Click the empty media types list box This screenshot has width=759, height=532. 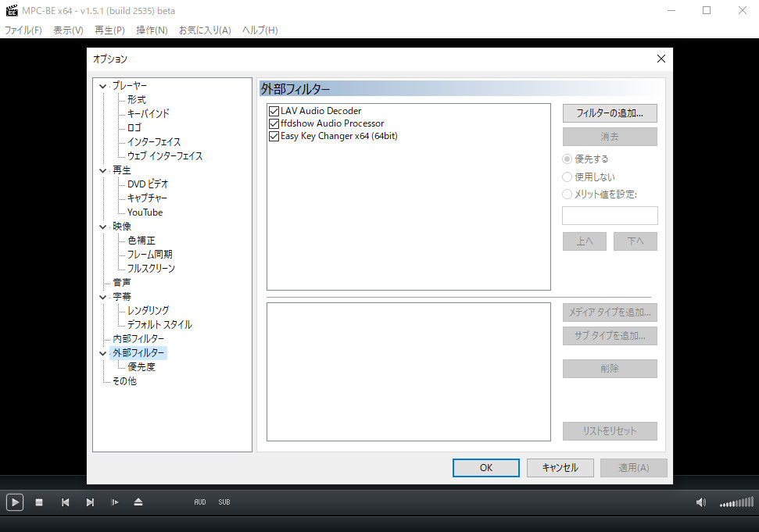point(409,372)
